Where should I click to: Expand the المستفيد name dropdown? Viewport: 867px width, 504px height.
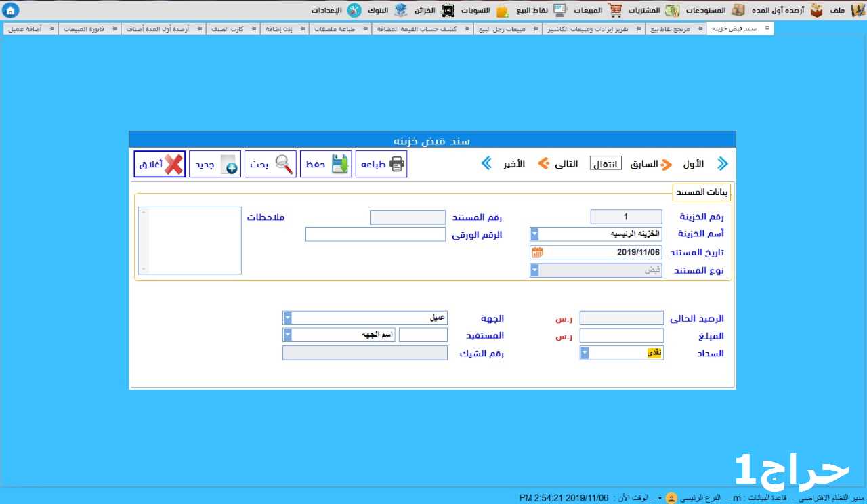[x=287, y=335]
